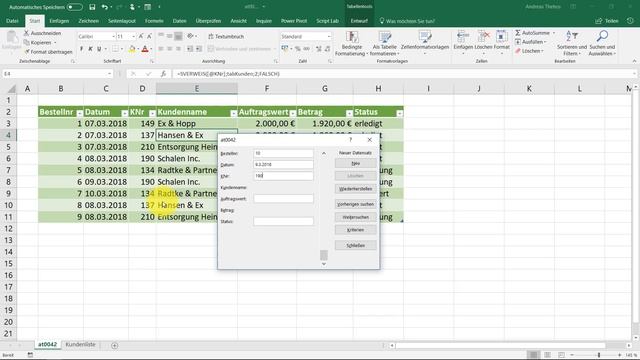Image resolution: width=640 pixels, height=360 pixels.
Task: Open the Kundenname column filter dropdown
Action: coord(233,113)
